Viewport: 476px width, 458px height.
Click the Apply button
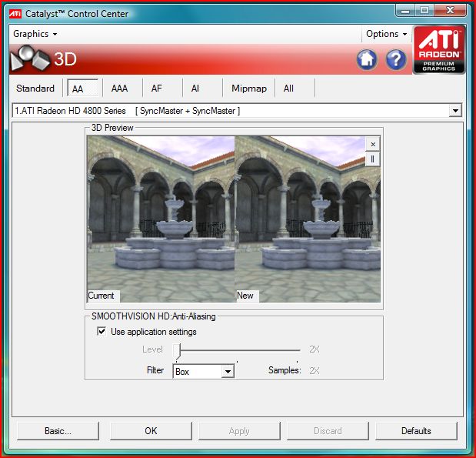239,430
